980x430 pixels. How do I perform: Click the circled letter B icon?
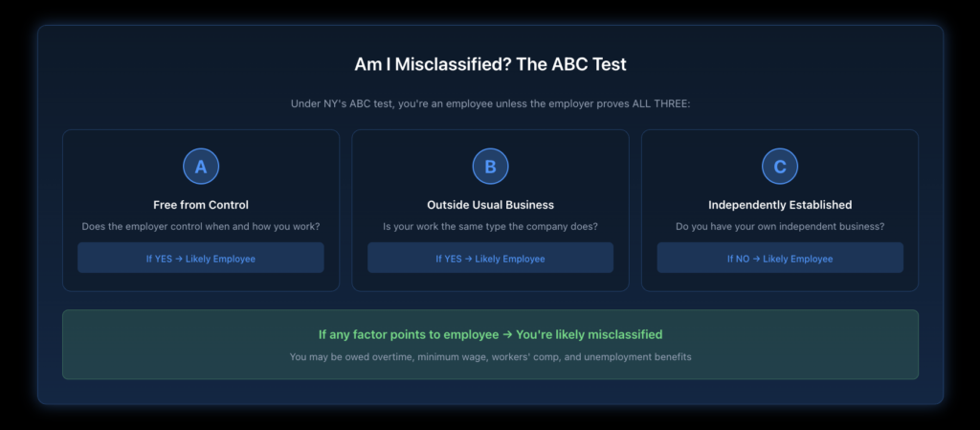(x=490, y=167)
